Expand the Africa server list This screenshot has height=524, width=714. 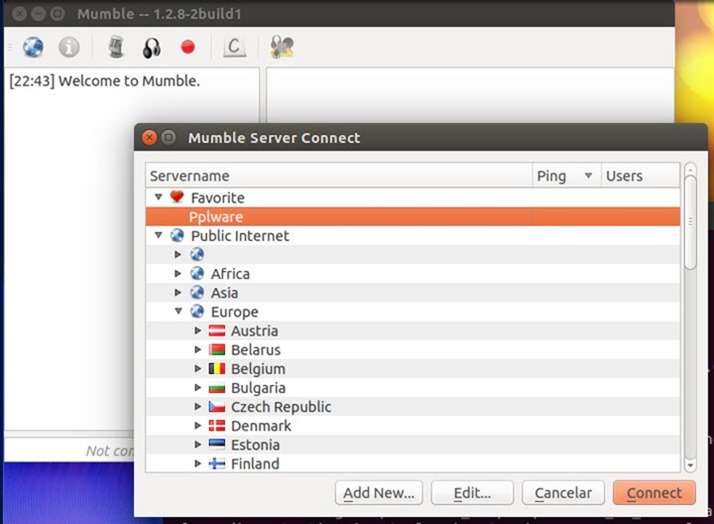178,273
